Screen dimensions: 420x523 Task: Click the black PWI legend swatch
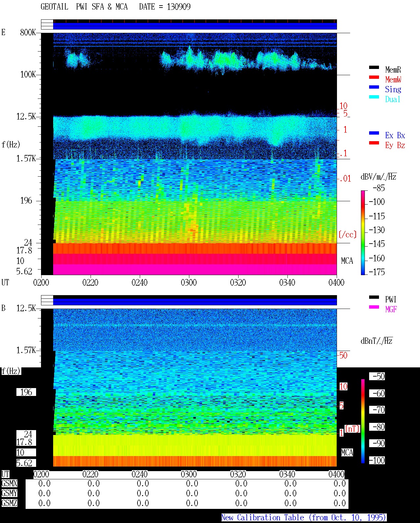(374, 297)
